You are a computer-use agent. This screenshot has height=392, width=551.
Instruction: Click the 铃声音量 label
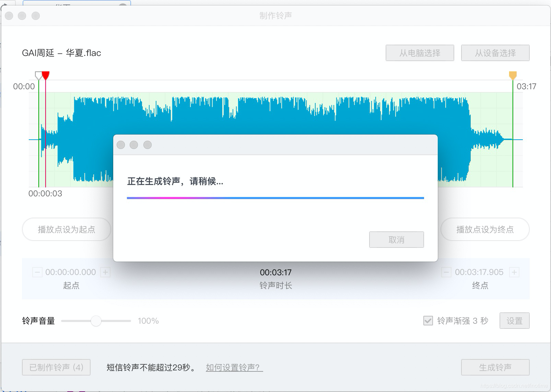38,321
